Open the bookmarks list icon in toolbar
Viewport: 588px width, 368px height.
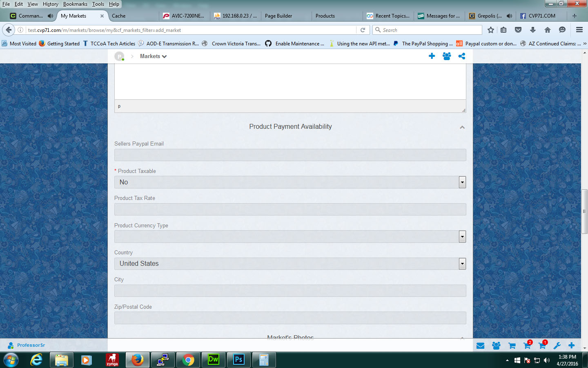(x=503, y=30)
